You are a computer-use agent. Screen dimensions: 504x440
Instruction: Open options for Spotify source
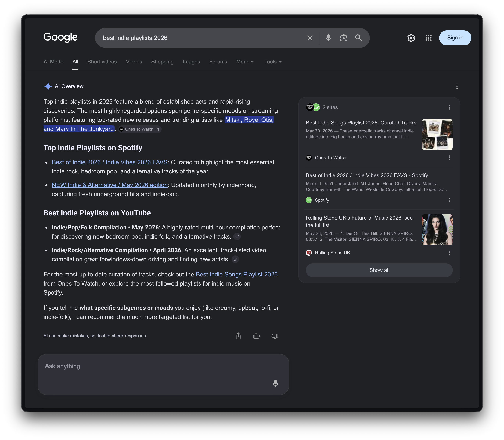click(449, 200)
